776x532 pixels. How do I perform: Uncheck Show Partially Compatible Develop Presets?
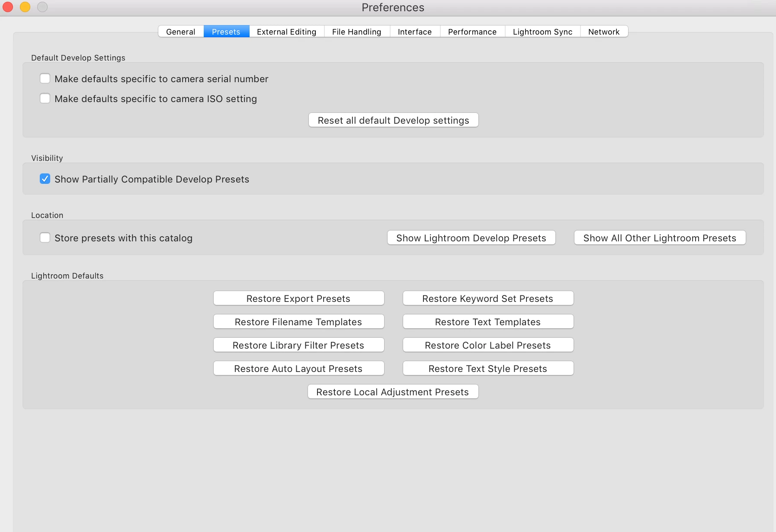click(x=45, y=179)
